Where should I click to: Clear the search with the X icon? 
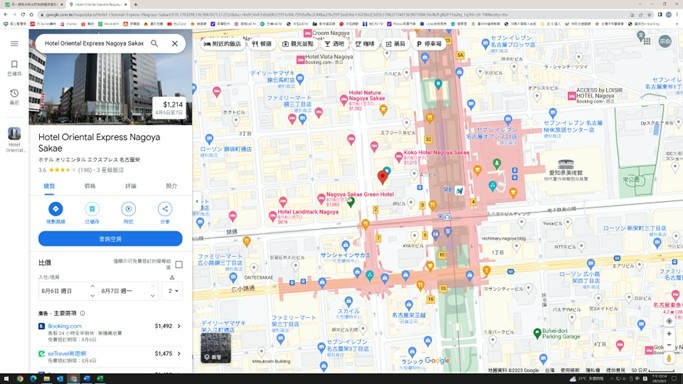click(x=175, y=44)
